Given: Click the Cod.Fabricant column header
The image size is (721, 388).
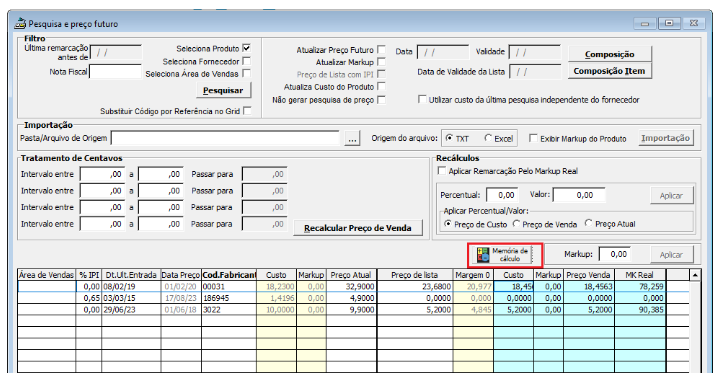Looking at the screenshot, I should [229, 275].
